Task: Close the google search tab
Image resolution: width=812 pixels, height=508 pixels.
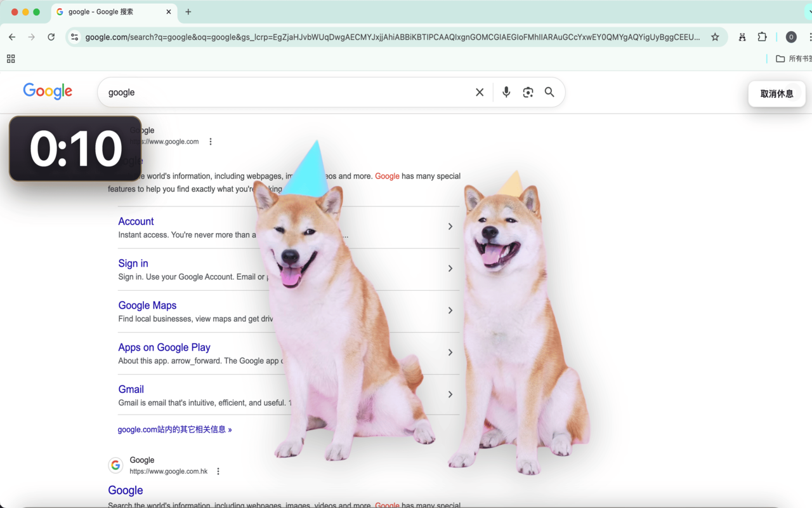Action: [x=169, y=12]
